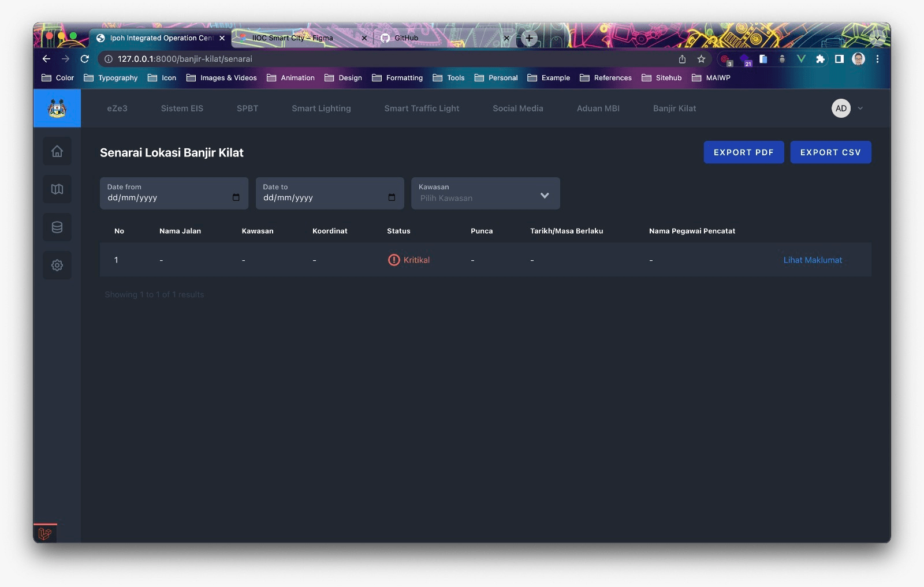Reload the page with the browser refresh icon
This screenshot has height=587, width=924.
click(85, 59)
